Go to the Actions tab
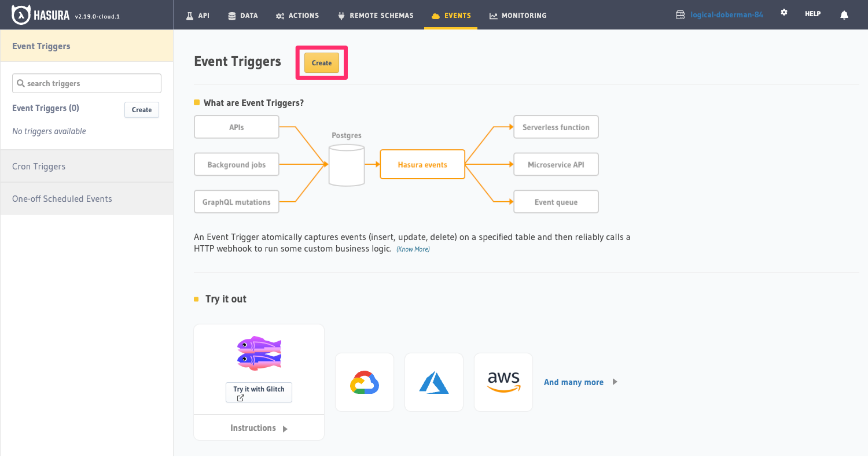 [297, 16]
